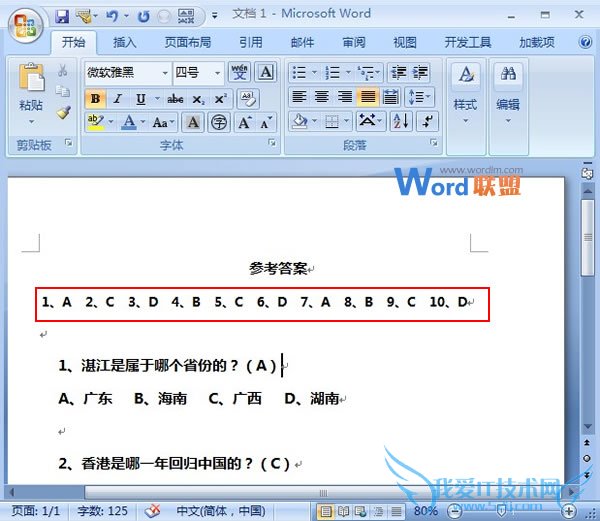
Task: Activate the Format Painter brush
Action: pos(63,112)
